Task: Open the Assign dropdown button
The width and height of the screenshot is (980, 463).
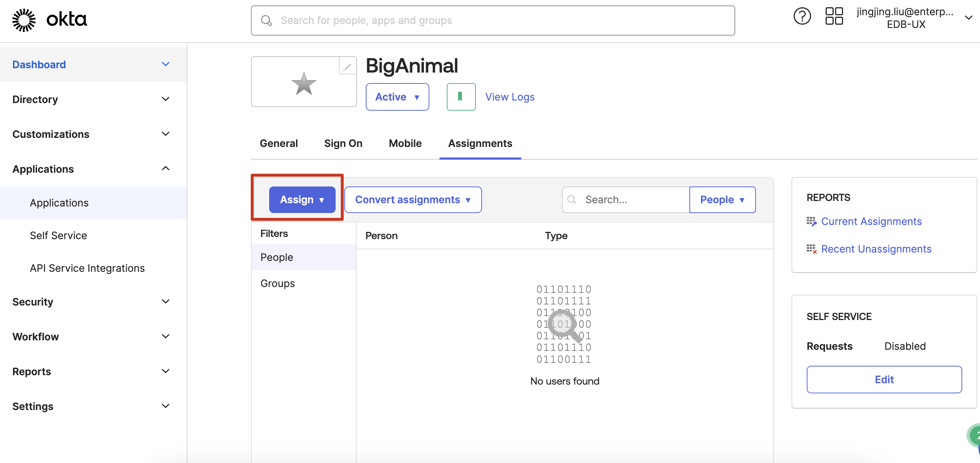Action: pos(302,200)
